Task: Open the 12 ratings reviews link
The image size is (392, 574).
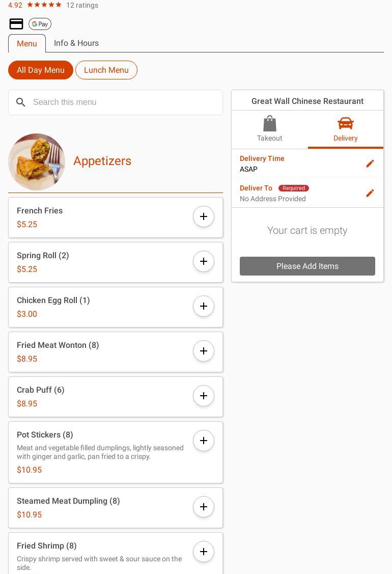Action: [x=82, y=5]
